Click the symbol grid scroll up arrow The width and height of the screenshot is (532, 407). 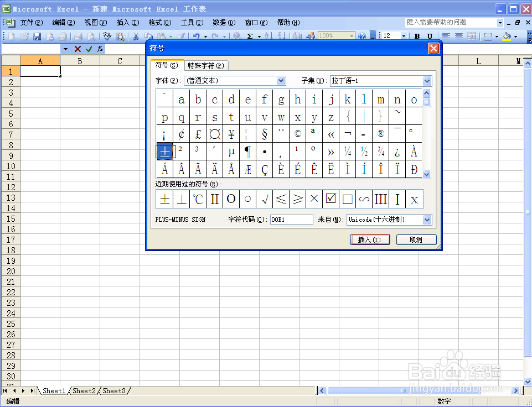pos(426,93)
